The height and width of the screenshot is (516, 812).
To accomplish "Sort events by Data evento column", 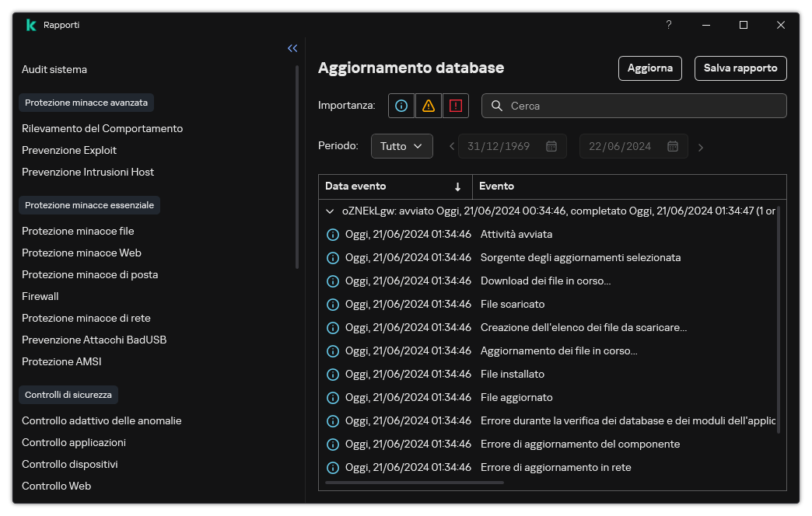I will point(355,187).
